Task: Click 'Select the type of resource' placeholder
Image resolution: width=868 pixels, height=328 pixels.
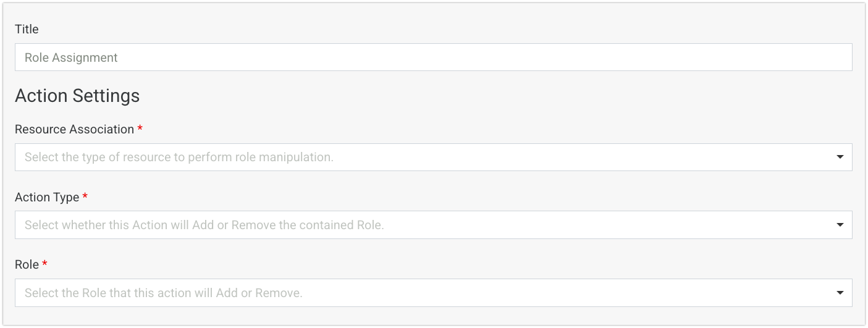Action: 179,157
